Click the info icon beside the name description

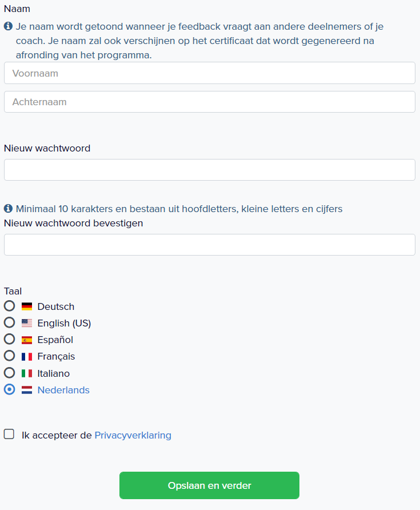pos(8,26)
